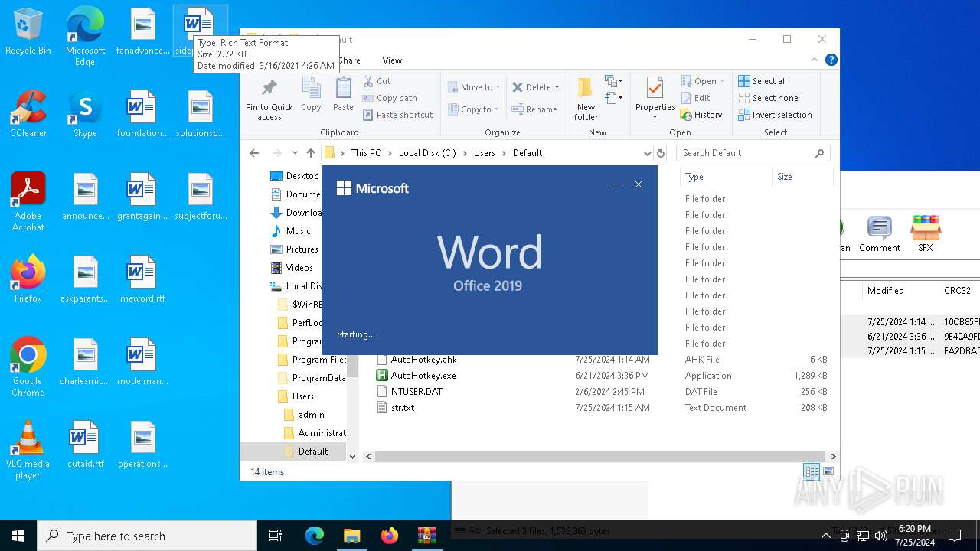Sort by the Size column header
The image size is (980, 551).
pos(802,177)
